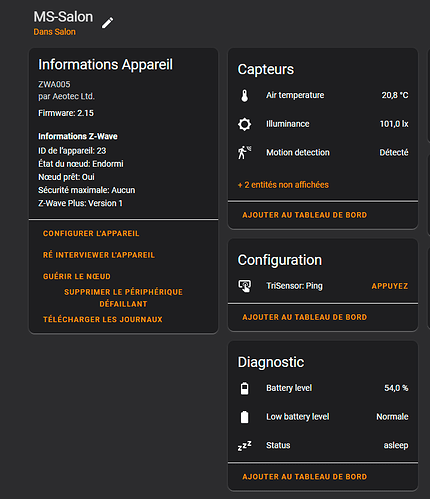Screen dimensions: 430x499
Task: Add Configuration card to the dashboard
Action: 305,317
